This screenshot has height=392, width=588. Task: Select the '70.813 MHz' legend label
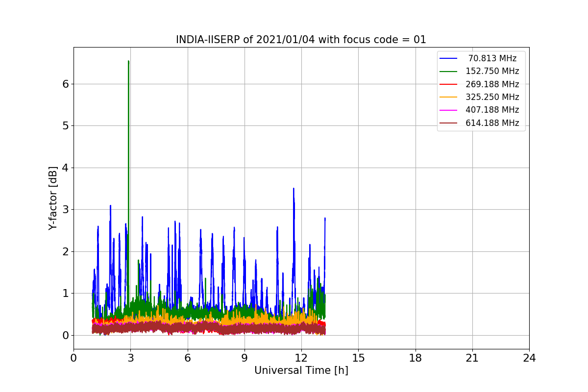tap(492, 58)
